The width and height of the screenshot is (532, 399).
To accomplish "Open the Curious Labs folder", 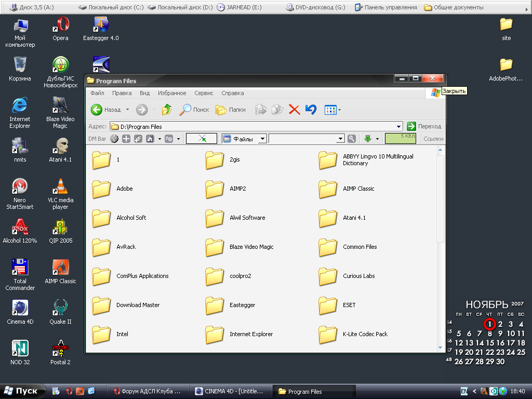I will (x=347, y=276).
